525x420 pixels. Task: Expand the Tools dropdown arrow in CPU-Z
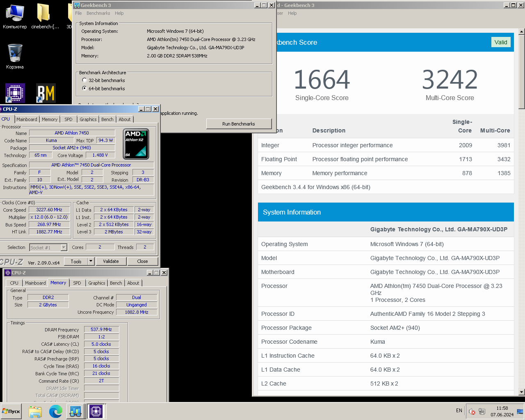91,261
